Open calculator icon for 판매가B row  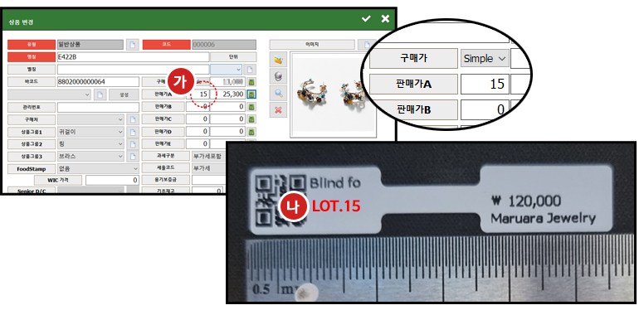pyautogui.click(x=251, y=107)
